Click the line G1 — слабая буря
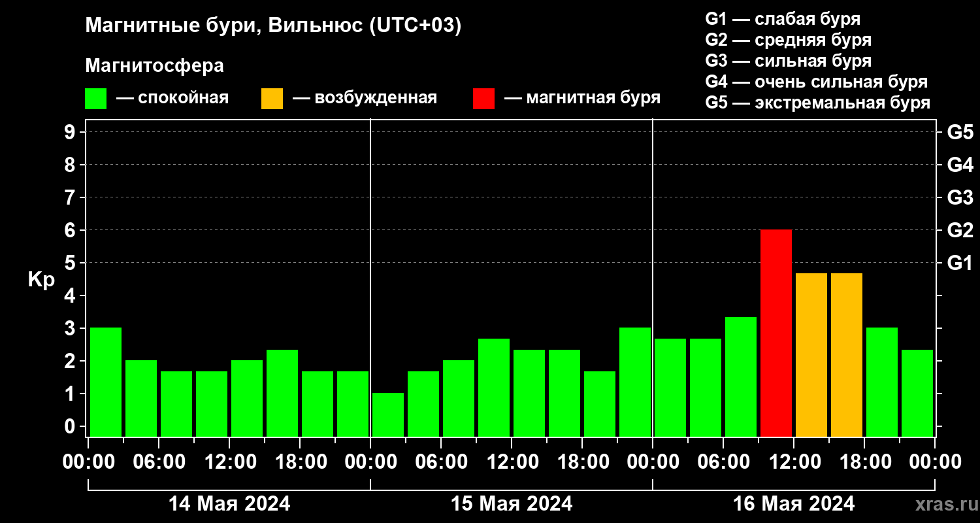 783,19
